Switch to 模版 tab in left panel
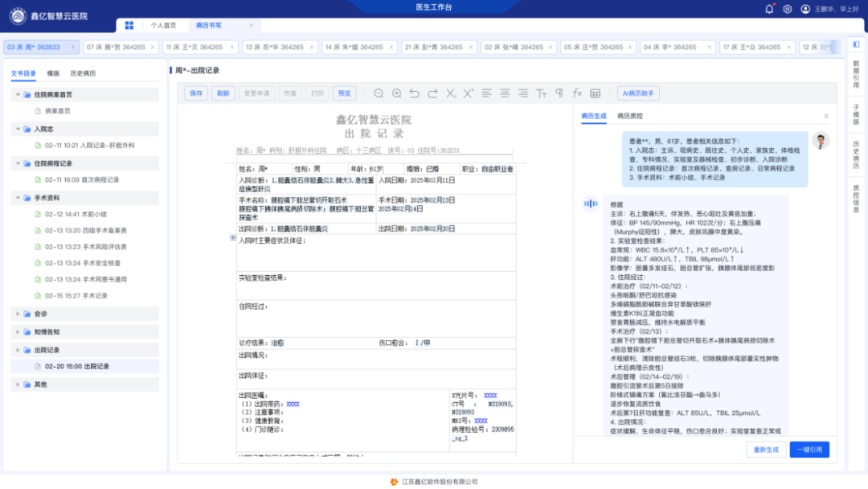Image resolution: width=868 pixels, height=489 pixels. pos(53,73)
